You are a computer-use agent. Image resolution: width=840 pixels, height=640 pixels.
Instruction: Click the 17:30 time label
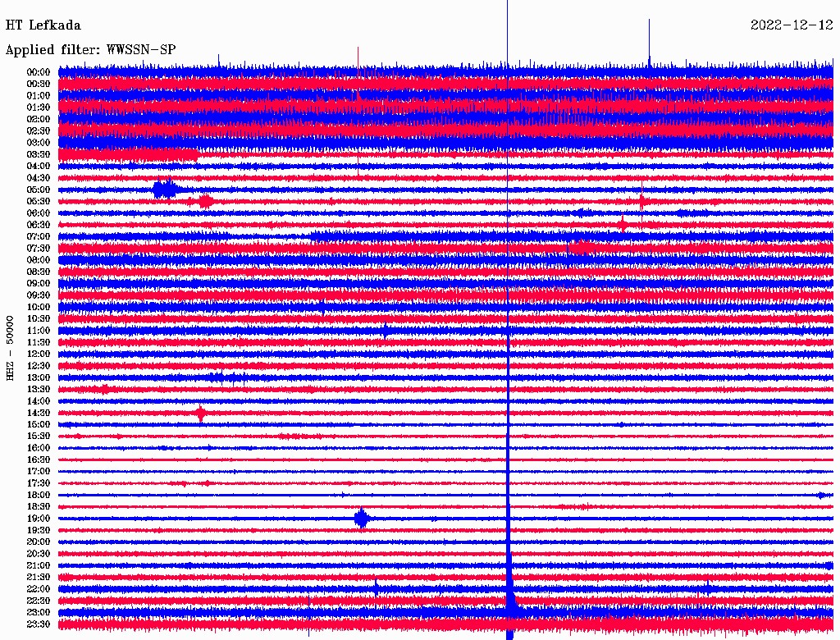(39, 483)
